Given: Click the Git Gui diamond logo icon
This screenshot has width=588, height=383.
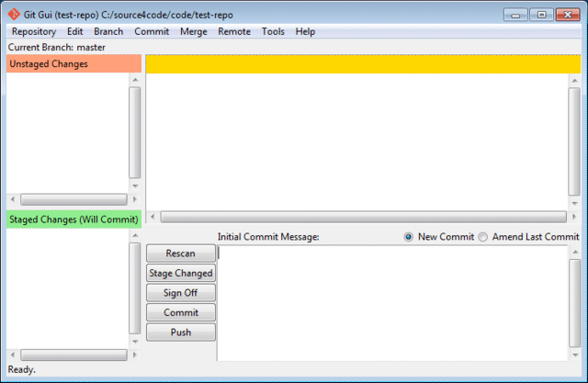Looking at the screenshot, I should tap(14, 15).
